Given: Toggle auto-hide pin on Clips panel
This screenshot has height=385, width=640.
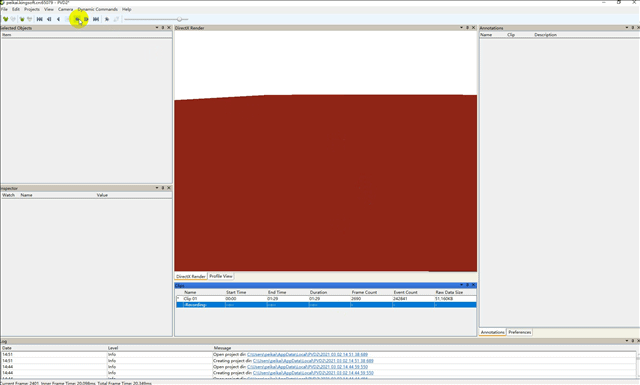Looking at the screenshot, I should 467,285.
